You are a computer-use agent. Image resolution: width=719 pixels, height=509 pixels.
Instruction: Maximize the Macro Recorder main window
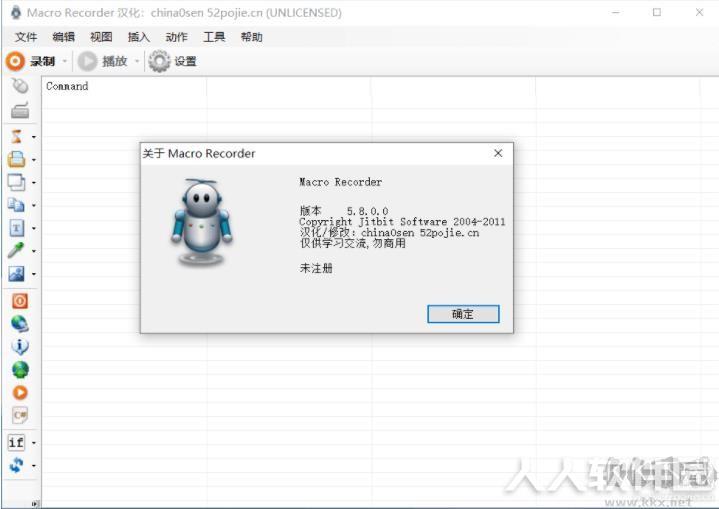point(657,12)
